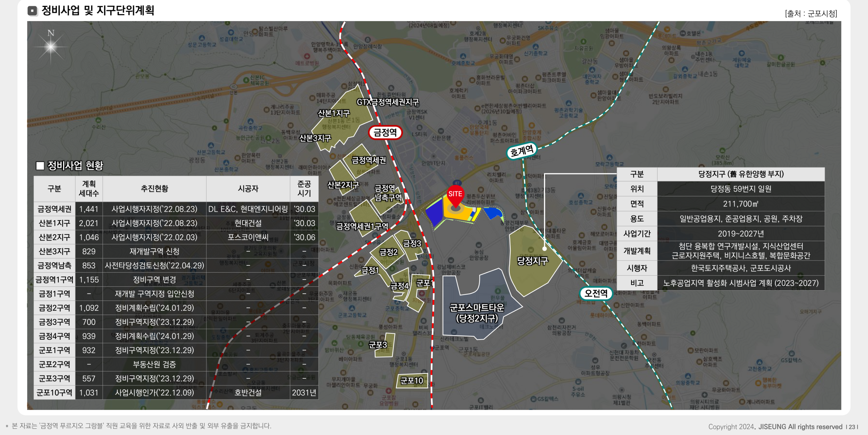Click the 당정지구 (舊 유한양행 부지) header cell
This screenshot has height=435, width=868.
tap(741, 174)
